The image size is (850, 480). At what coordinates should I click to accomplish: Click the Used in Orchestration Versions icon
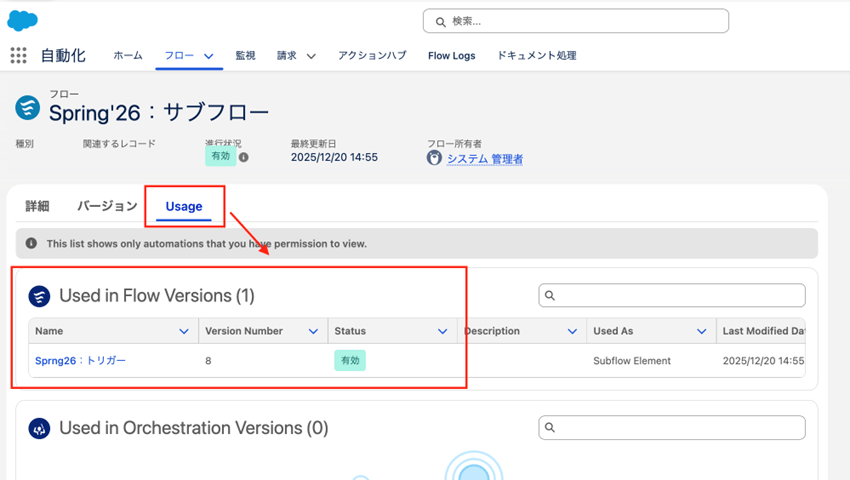tap(39, 428)
